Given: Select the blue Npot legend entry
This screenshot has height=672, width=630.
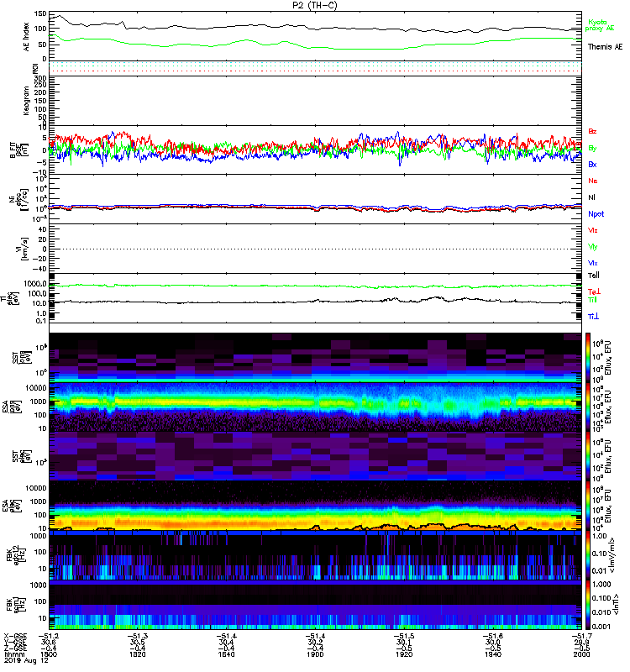Looking at the screenshot, I should (596, 214).
